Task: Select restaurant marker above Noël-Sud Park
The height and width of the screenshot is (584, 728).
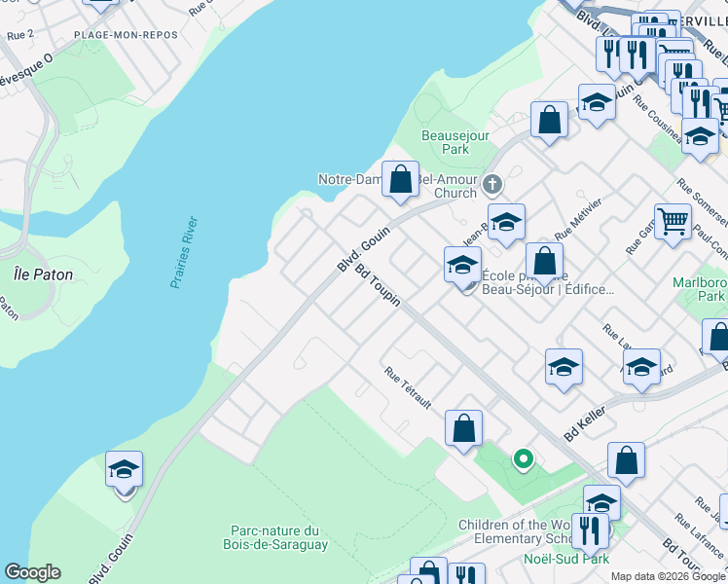Action: [x=590, y=533]
